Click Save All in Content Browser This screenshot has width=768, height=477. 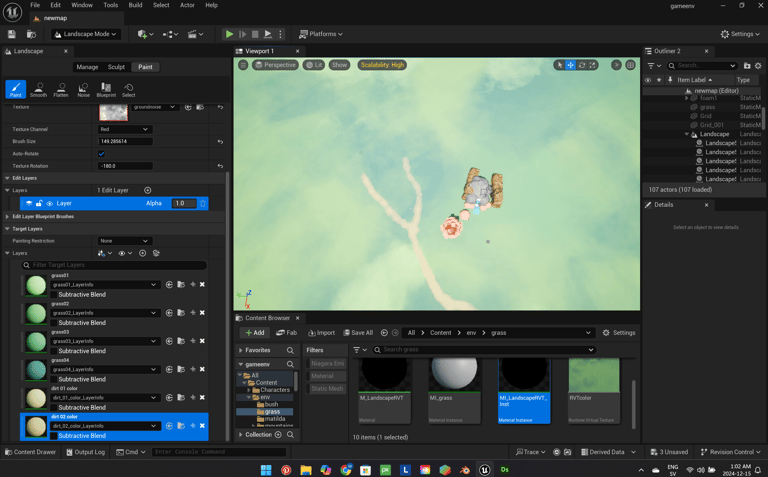[358, 333]
